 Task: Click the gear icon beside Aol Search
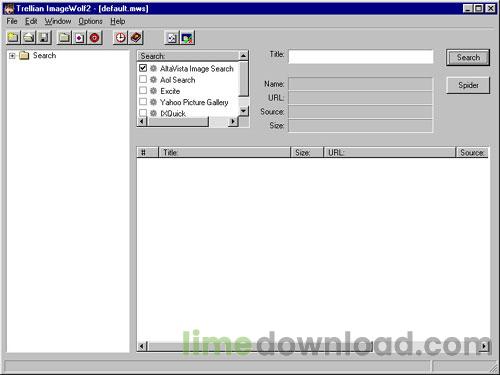(153, 80)
